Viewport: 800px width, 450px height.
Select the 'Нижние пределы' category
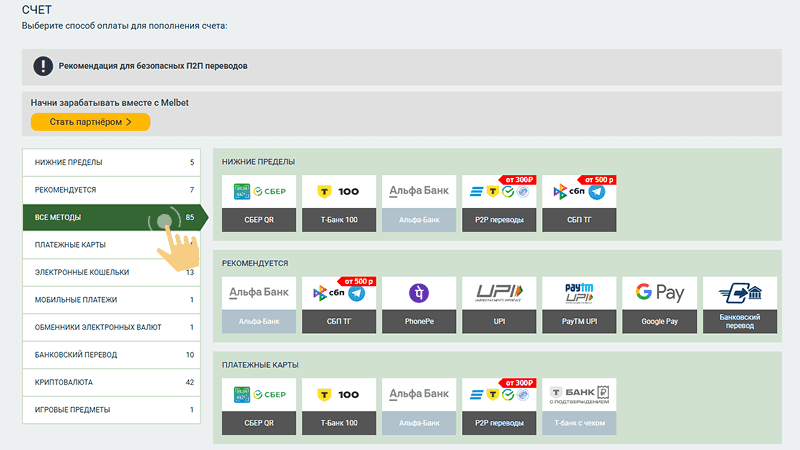click(111, 162)
